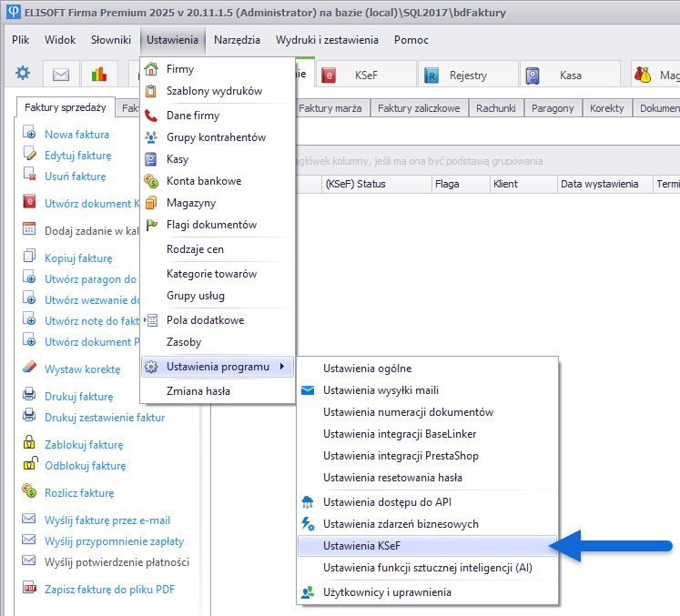Select Firmy from the Ustawienia menu
The width and height of the screenshot is (680, 616).
click(x=179, y=69)
